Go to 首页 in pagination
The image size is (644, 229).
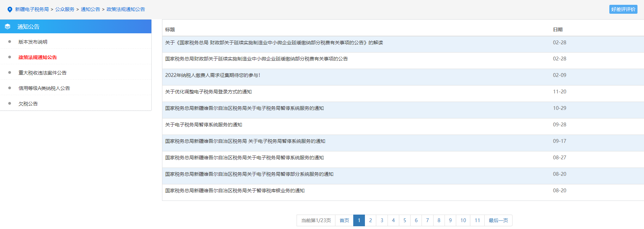coord(344,220)
